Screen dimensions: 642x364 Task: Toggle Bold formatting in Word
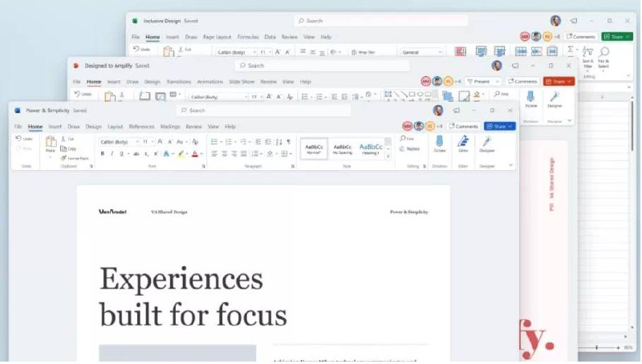point(102,153)
